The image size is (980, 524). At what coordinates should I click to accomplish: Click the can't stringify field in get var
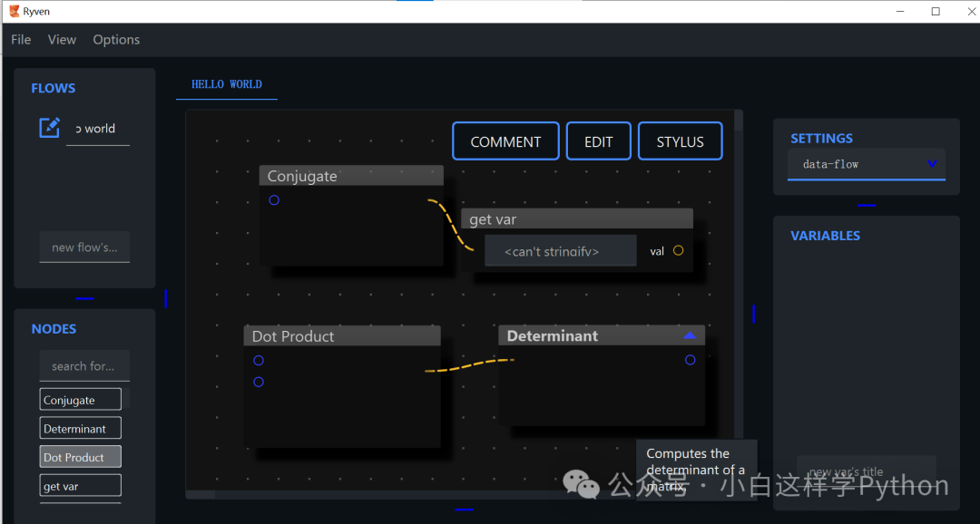pyautogui.click(x=561, y=250)
